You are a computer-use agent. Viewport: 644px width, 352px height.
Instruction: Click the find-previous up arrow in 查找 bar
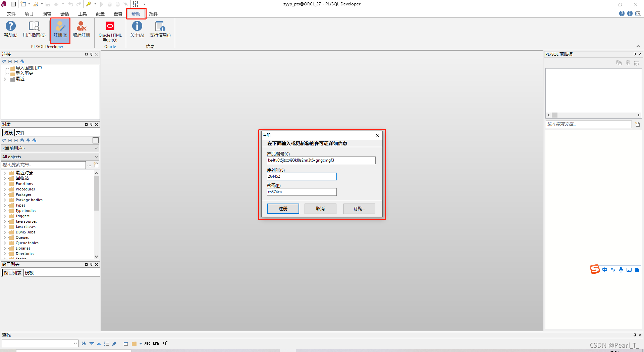coord(99,344)
